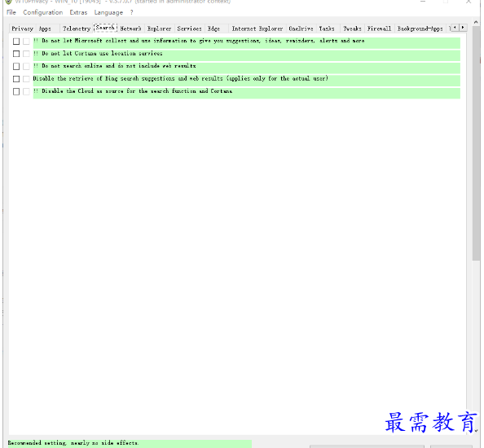This screenshot has height=448, width=484.
Task: Switch to the OneDrive tab
Action: 301,29
